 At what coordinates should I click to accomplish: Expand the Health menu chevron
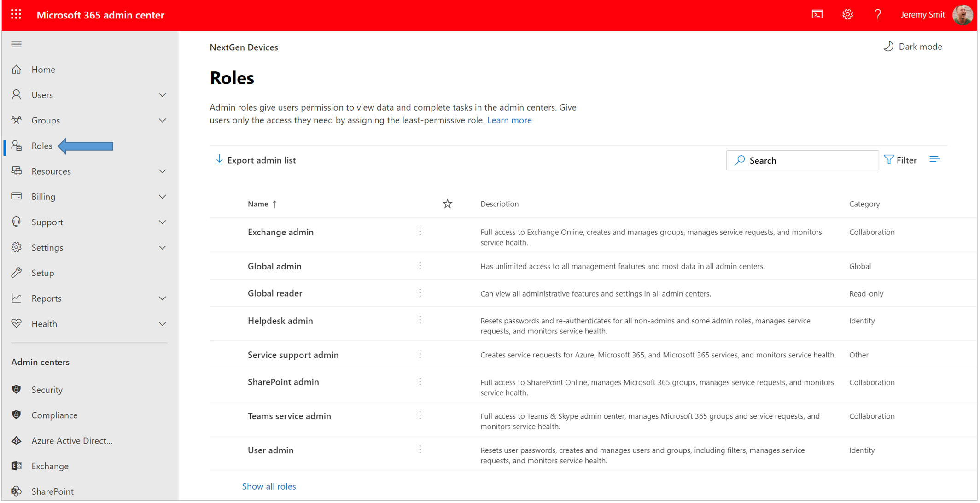[x=163, y=324]
